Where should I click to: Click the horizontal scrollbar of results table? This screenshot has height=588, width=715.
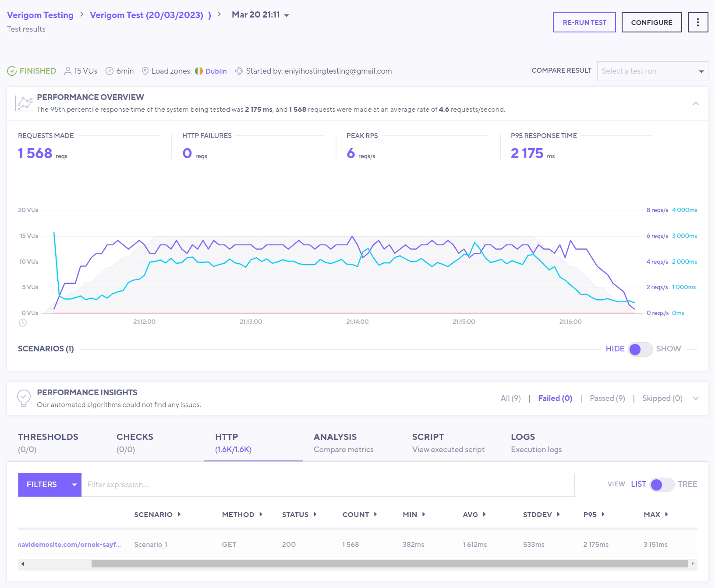389,563
